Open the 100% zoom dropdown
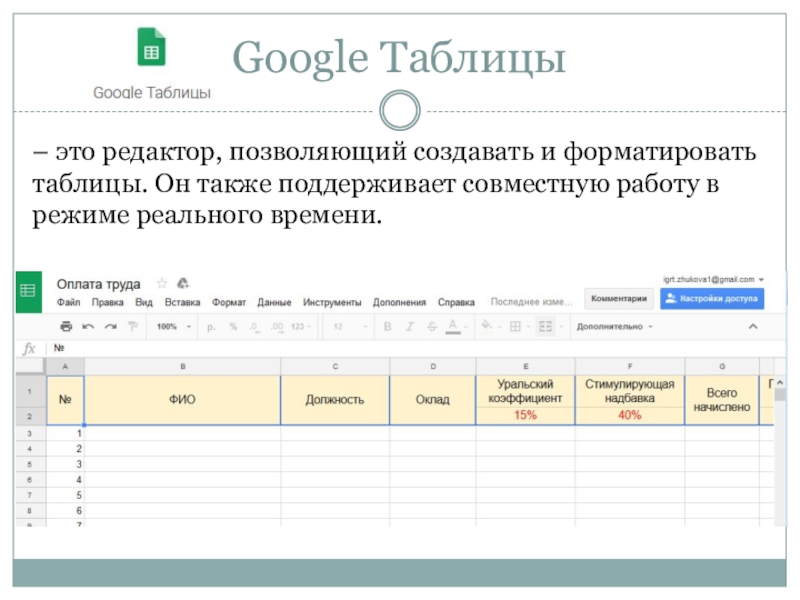 tap(171, 326)
